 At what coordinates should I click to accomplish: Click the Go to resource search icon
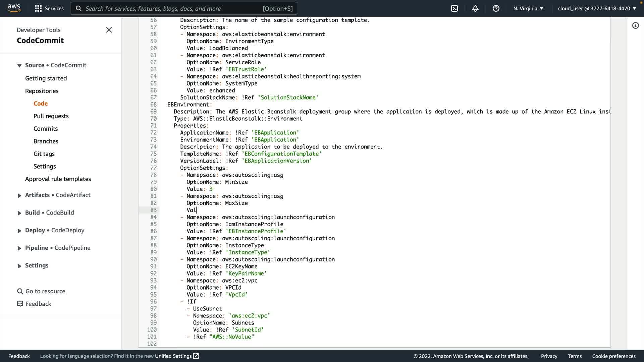(20, 291)
